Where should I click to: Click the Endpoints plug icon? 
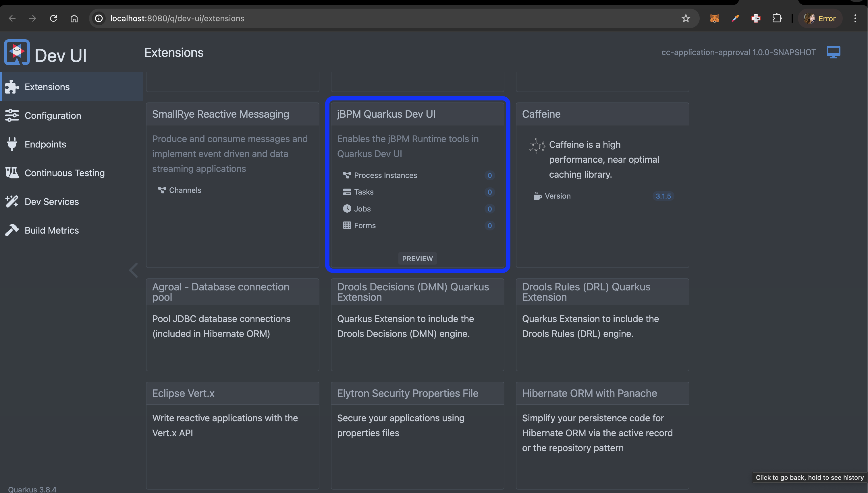coord(12,144)
